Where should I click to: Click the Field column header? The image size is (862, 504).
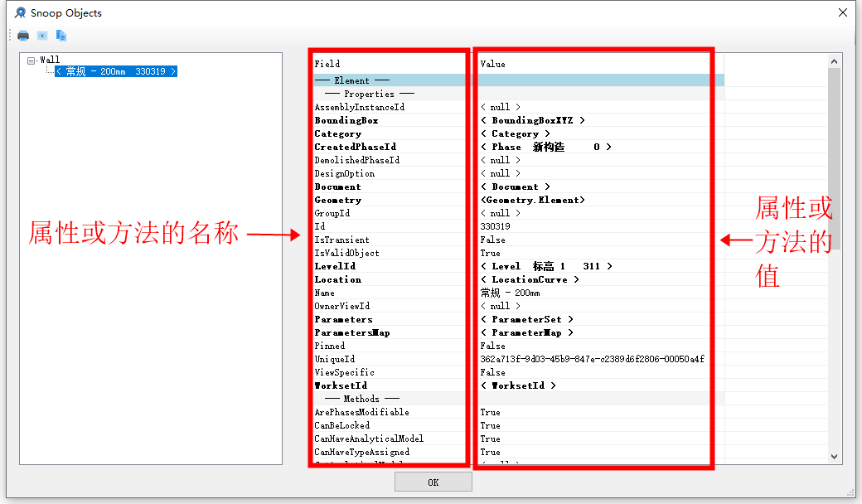click(x=327, y=64)
